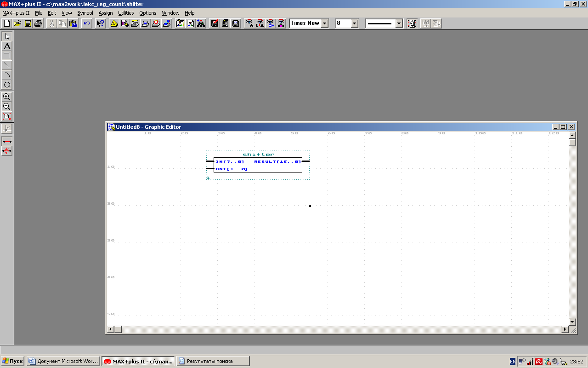Click Fit in Window icon
Screen dimensions: 588x368
tap(7, 116)
